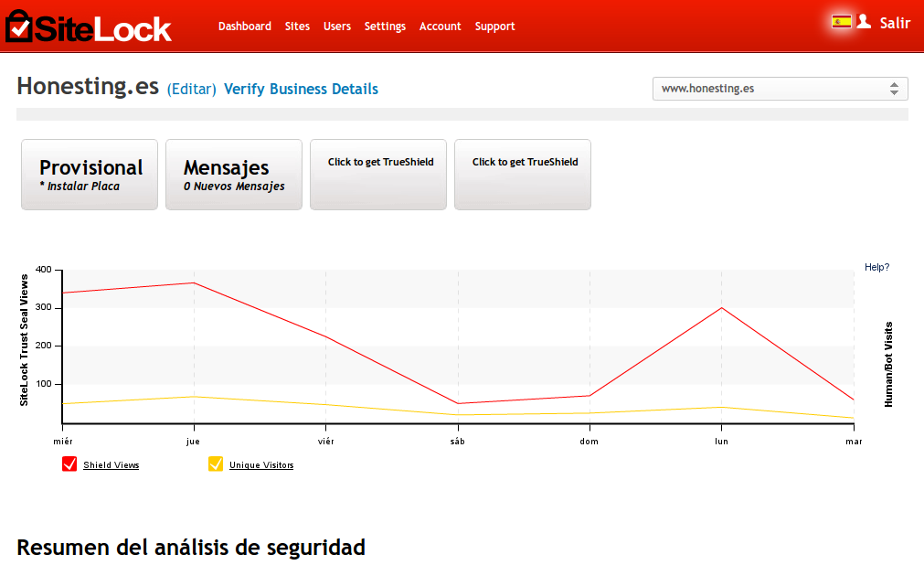The height and width of the screenshot is (565, 924).
Task: Click the SiteLock logo
Action: [88, 27]
